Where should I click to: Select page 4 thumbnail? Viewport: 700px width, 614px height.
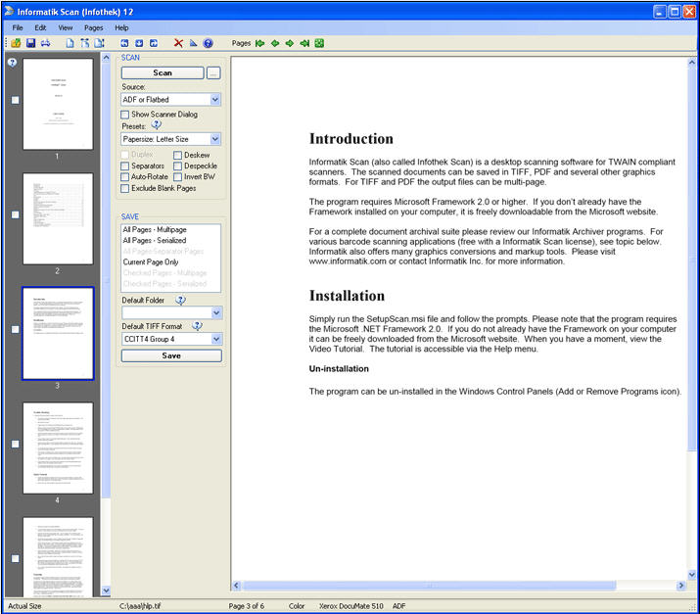(x=58, y=449)
